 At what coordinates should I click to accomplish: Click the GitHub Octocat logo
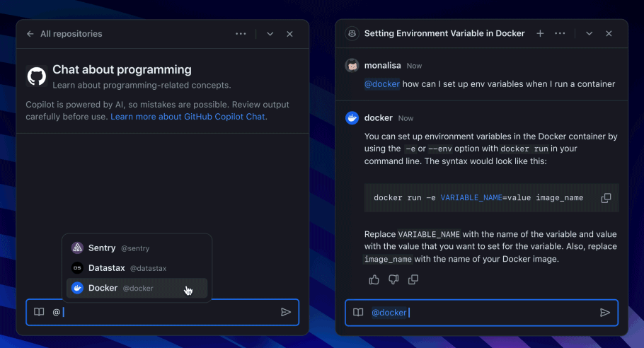[x=37, y=76]
